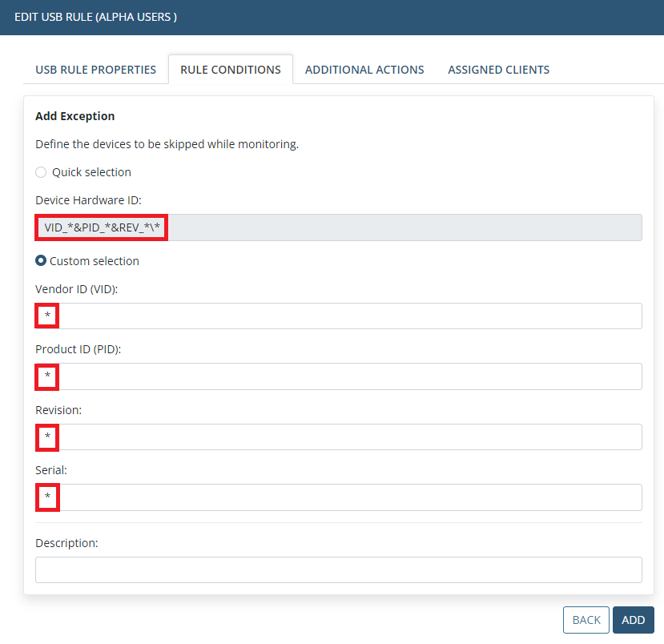Click the 'Product ID (PID):' label text
The image size is (664, 644).
[78, 349]
